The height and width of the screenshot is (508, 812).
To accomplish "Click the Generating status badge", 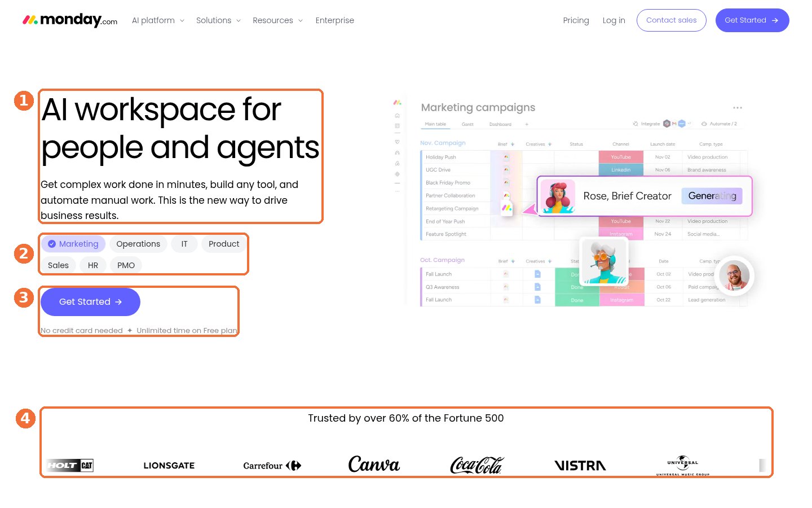I will tap(712, 196).
